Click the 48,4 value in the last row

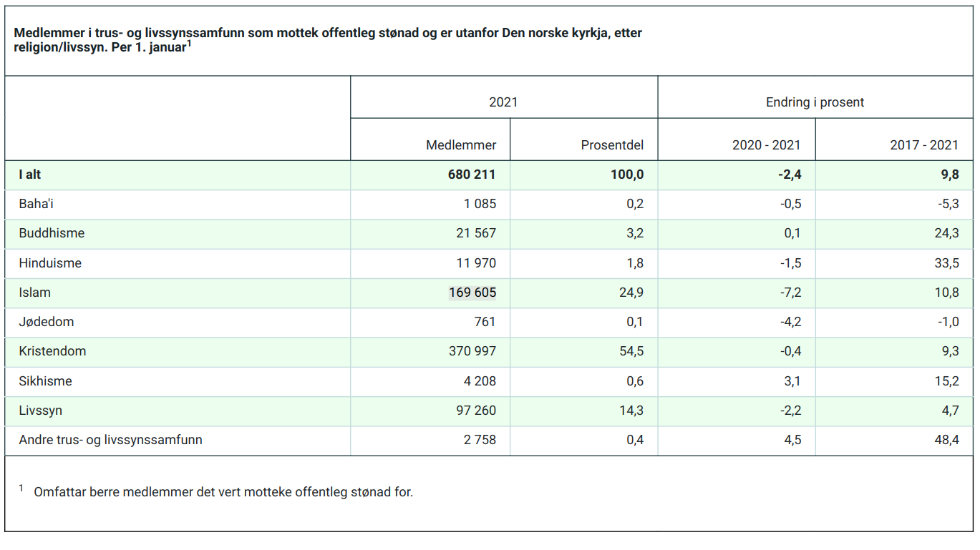tap(946, 440)
